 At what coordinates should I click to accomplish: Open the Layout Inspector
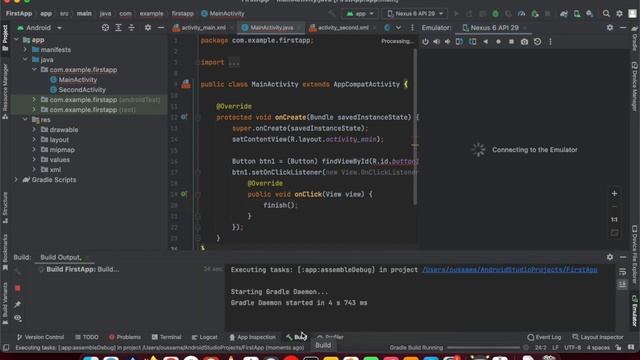[598, 337]
